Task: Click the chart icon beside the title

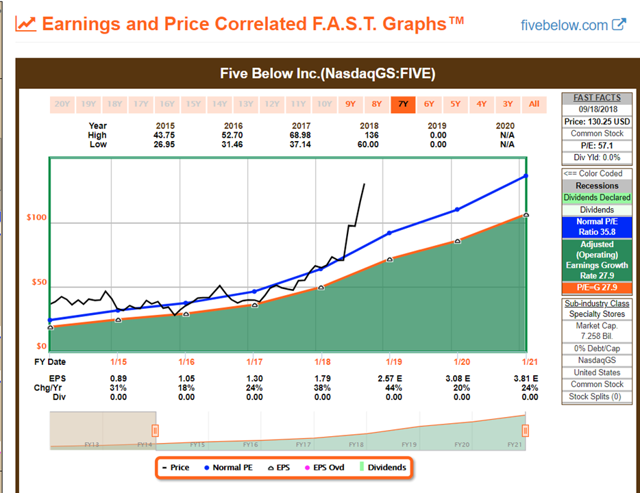Action: tap(25, 24)
